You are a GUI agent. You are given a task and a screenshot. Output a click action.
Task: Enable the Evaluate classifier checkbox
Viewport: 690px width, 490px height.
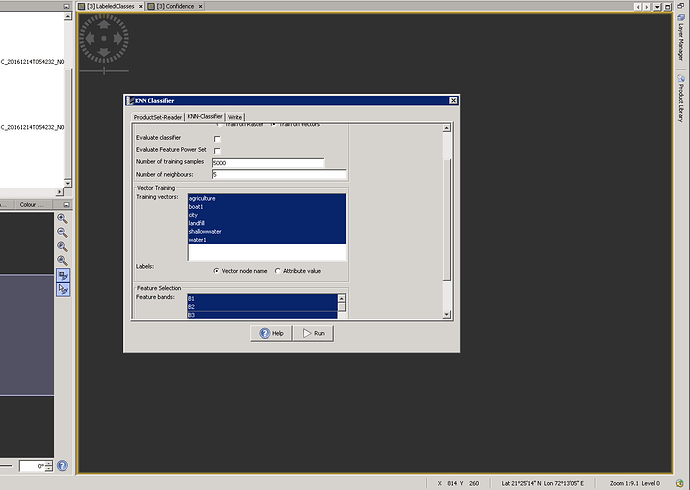coord(217,139)
